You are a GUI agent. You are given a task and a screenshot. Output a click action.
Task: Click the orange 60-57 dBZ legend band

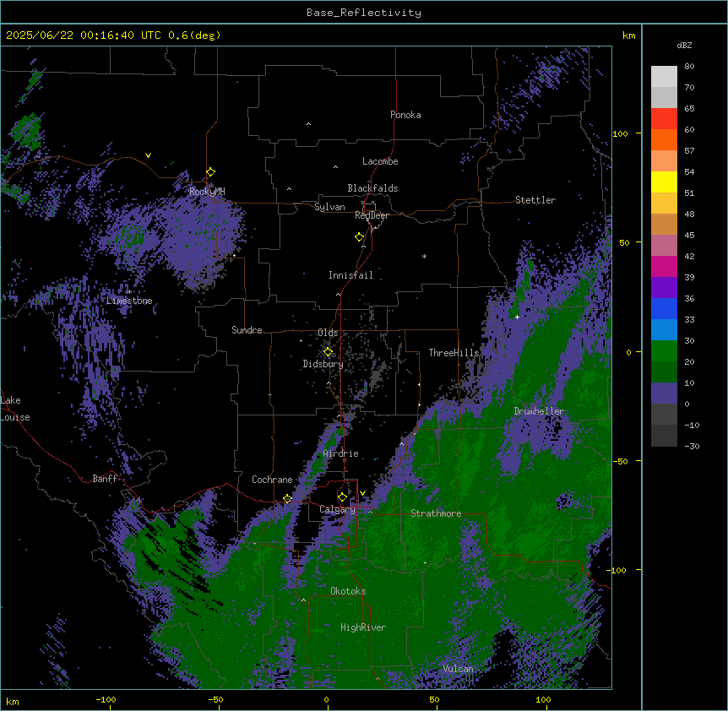click(x=664, y=139)
